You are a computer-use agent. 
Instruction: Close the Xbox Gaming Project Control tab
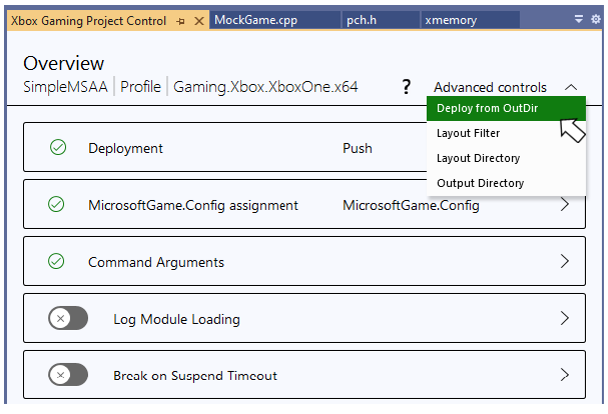pyautogui.click(x=199, y=21)
